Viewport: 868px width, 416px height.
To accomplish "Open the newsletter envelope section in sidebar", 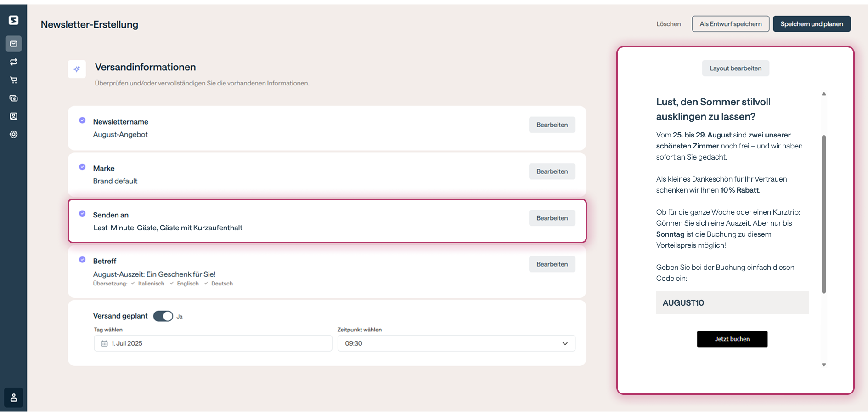I will pos(14,44).
